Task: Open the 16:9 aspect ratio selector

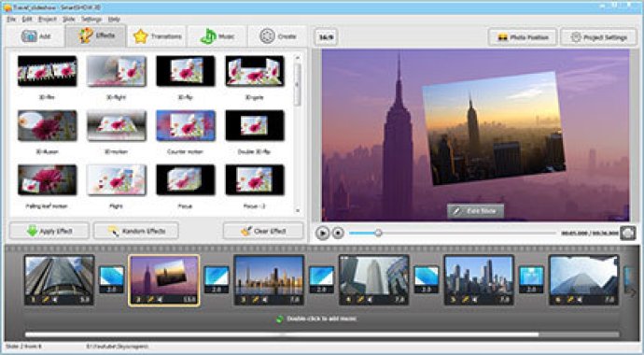Action: 326,37
